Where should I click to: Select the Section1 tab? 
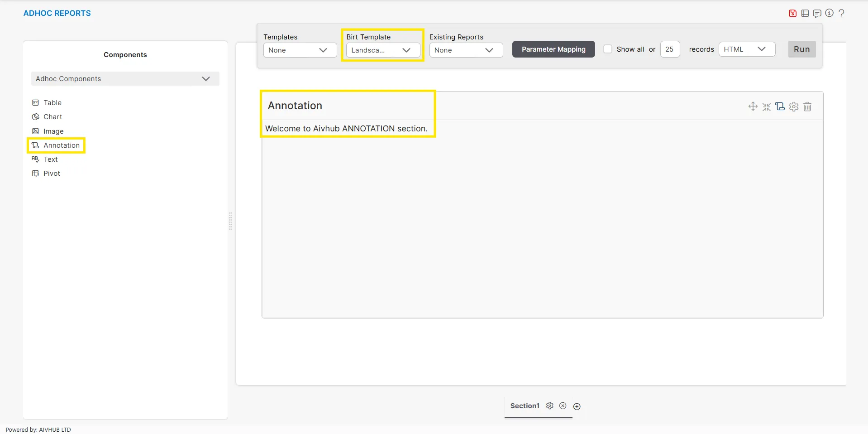point(525,406)
